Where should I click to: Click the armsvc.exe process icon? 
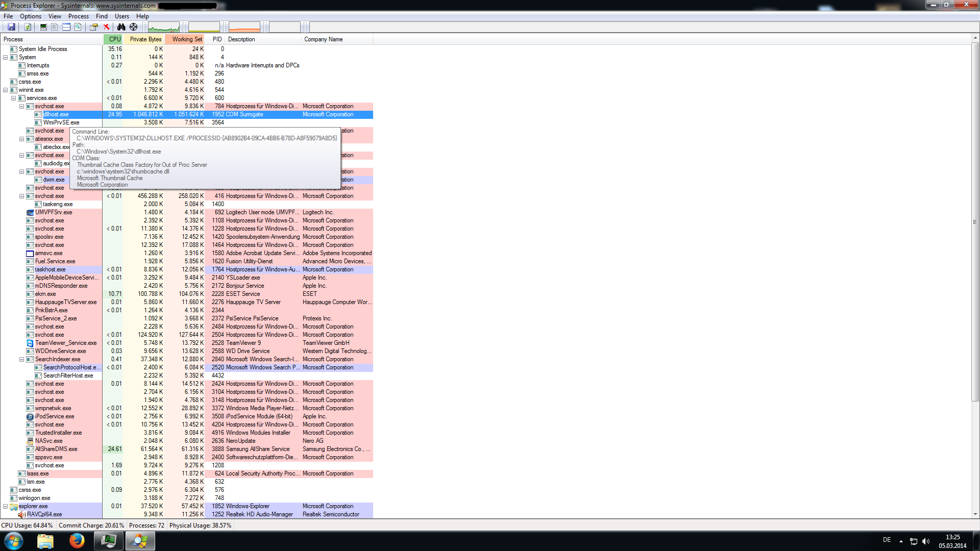click(x=30, y=253)
